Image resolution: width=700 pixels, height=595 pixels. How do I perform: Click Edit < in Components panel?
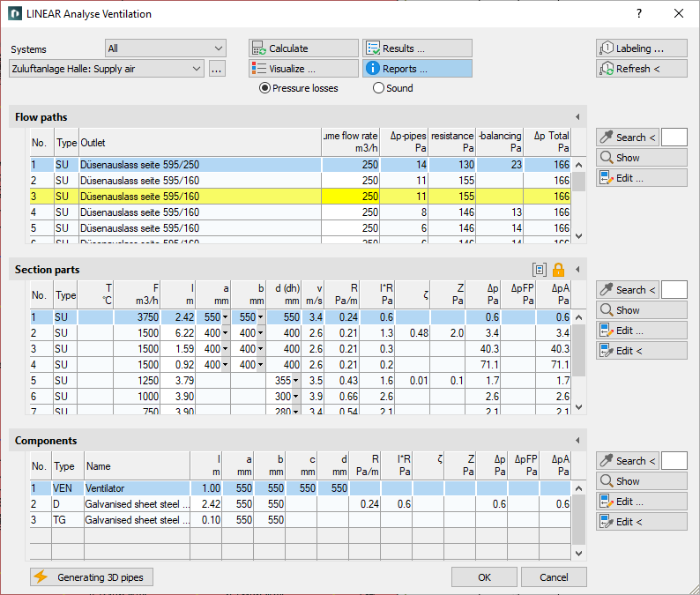[642, 522]
